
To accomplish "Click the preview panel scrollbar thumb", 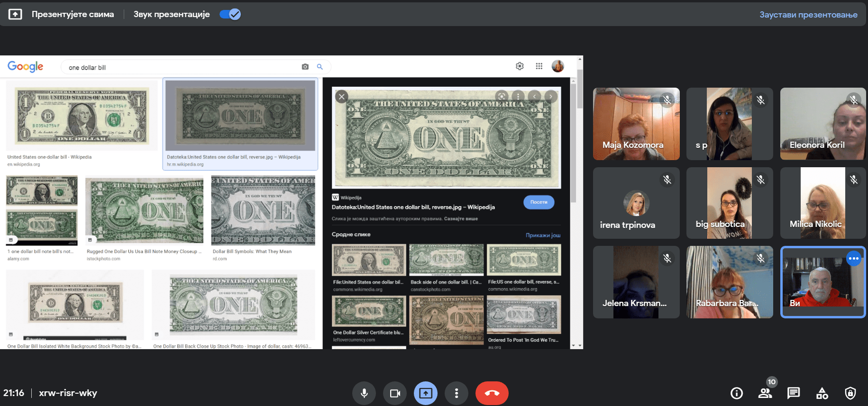I will (x=573, y=143).
